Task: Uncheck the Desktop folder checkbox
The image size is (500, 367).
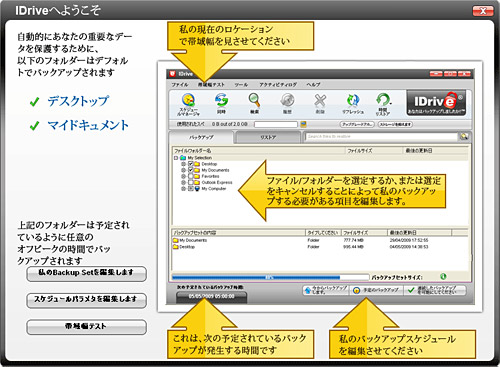Action: pyautogui.click(x=191, y=164)
